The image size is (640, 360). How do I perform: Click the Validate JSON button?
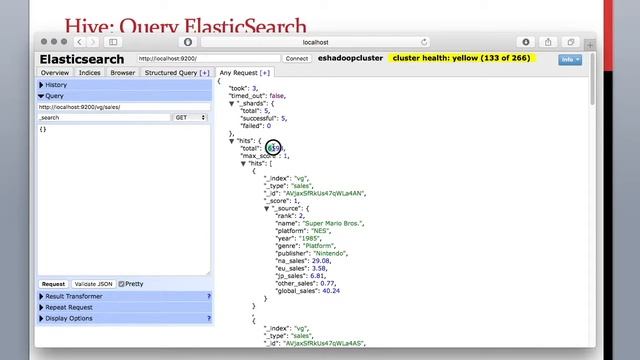point(93,284)
